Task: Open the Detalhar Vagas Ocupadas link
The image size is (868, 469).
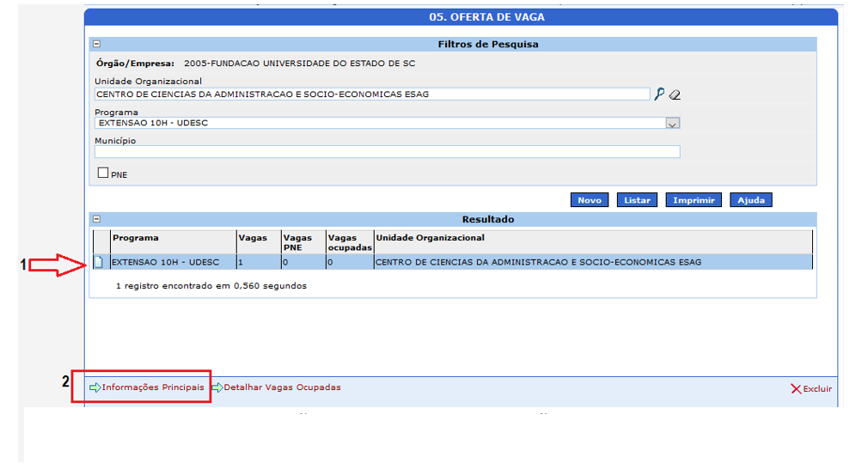Action: pyautogui.click(x=282, y=387)
